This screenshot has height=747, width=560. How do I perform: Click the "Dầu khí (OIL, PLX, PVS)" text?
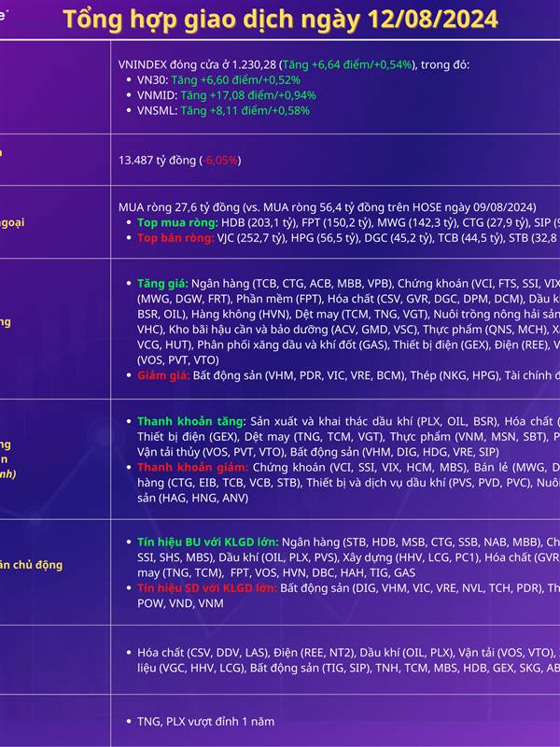click(x=278, y=557)
